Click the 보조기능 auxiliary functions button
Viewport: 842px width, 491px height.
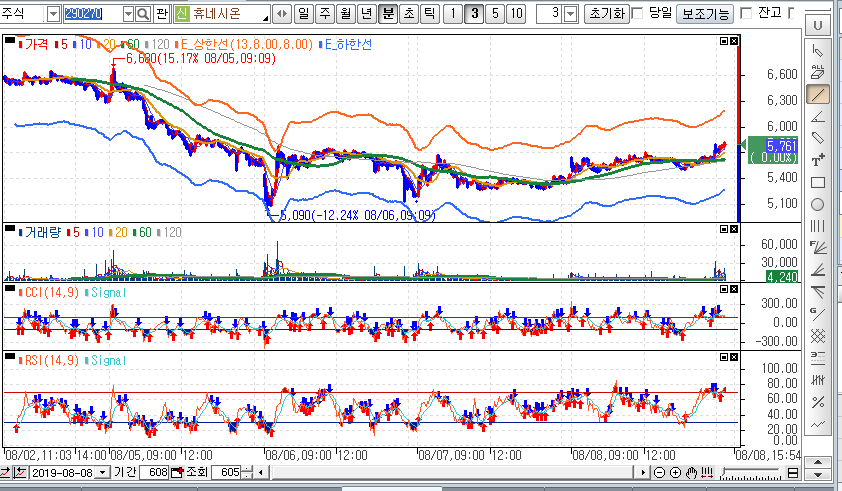pyautogui.click(x=705, y=14)
